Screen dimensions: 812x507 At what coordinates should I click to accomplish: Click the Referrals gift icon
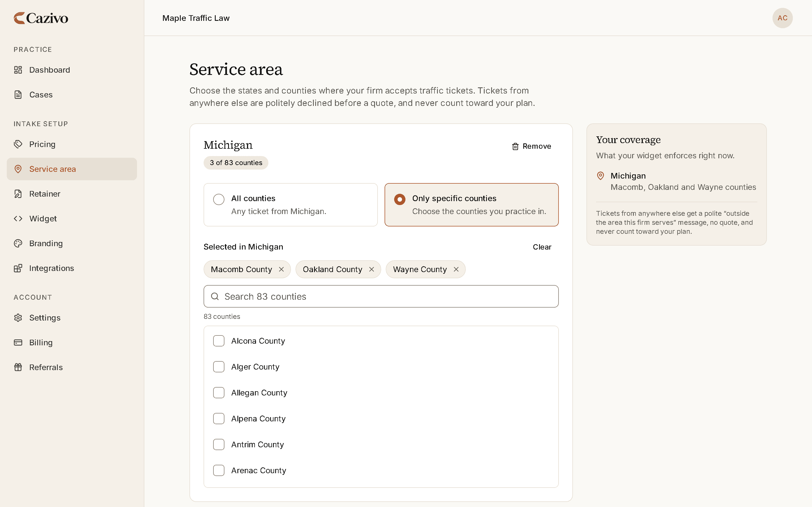(18, 367)
